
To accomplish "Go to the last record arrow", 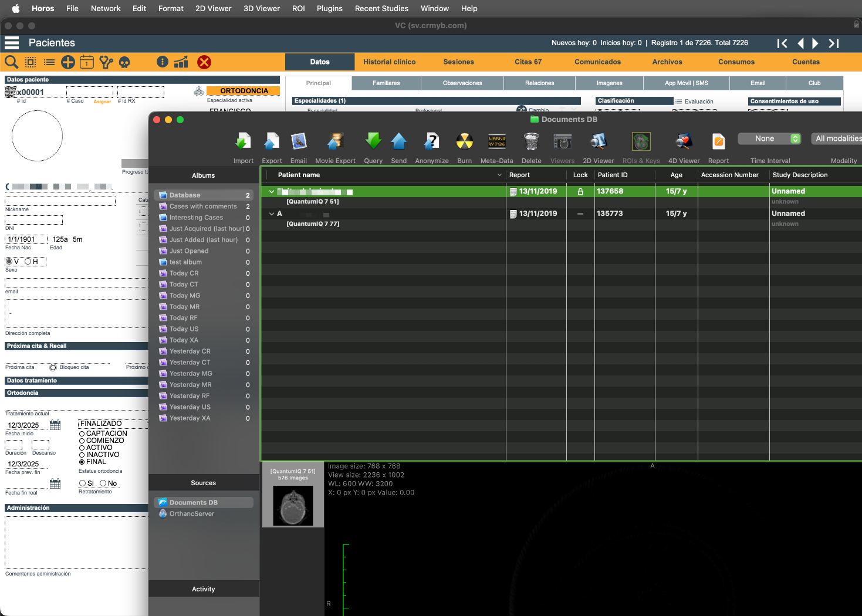I will (x=834, y=43).
